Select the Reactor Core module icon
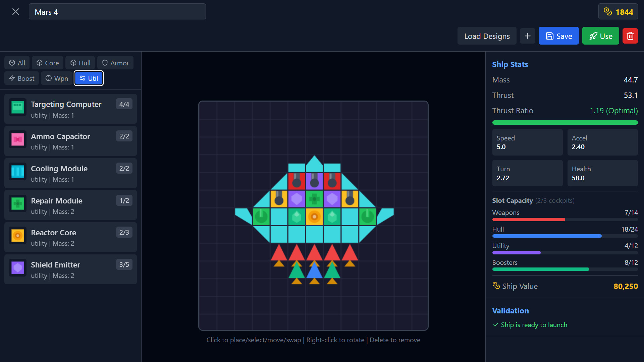The width and height of the screenshot is (644, 362). coord(17,236)
